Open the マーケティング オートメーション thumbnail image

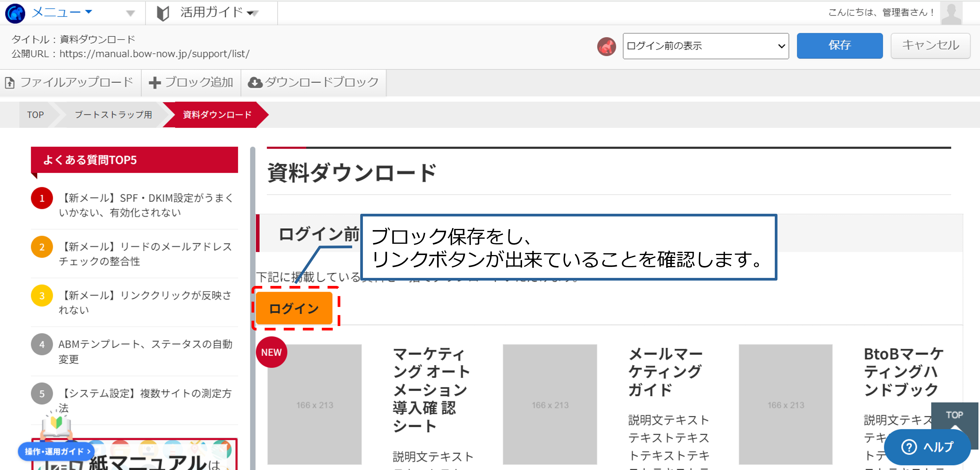tap(314, 405)
